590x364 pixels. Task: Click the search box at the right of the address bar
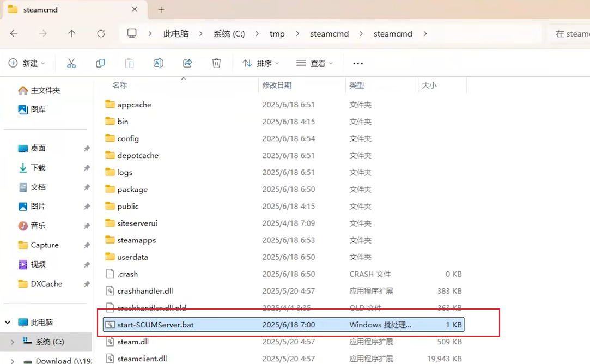[570, 33]
